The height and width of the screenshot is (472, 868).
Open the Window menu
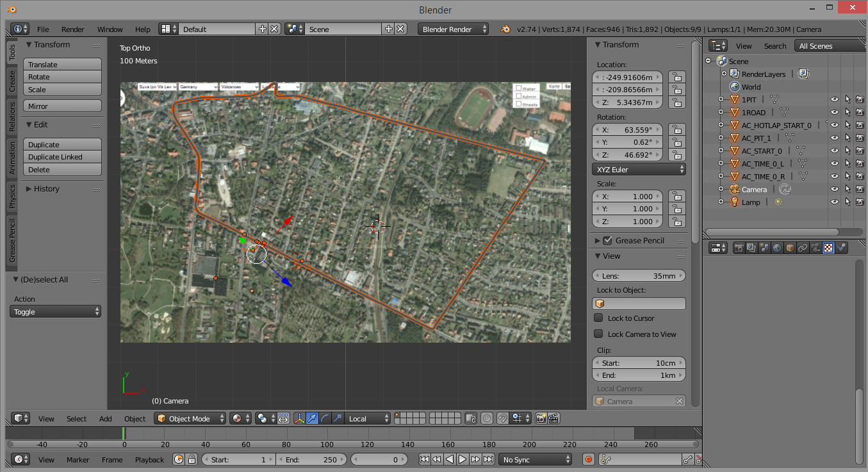[x=110, y=29]
